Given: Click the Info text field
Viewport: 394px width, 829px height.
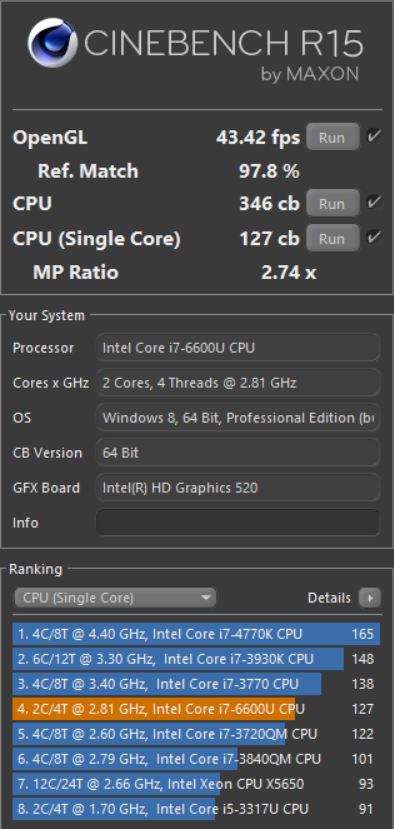Looking at the screenshot, I should coord(238,522).
